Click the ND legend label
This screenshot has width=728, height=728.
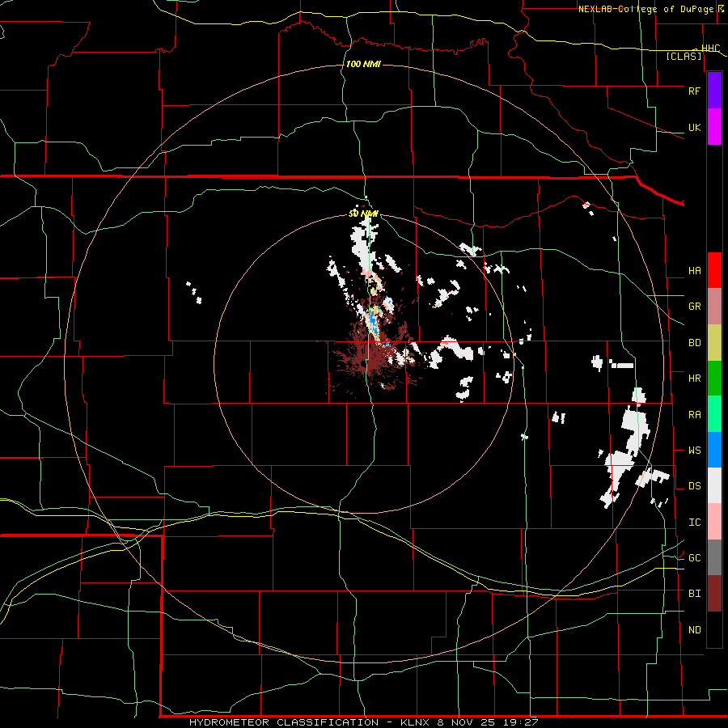(x=694, y=629)
